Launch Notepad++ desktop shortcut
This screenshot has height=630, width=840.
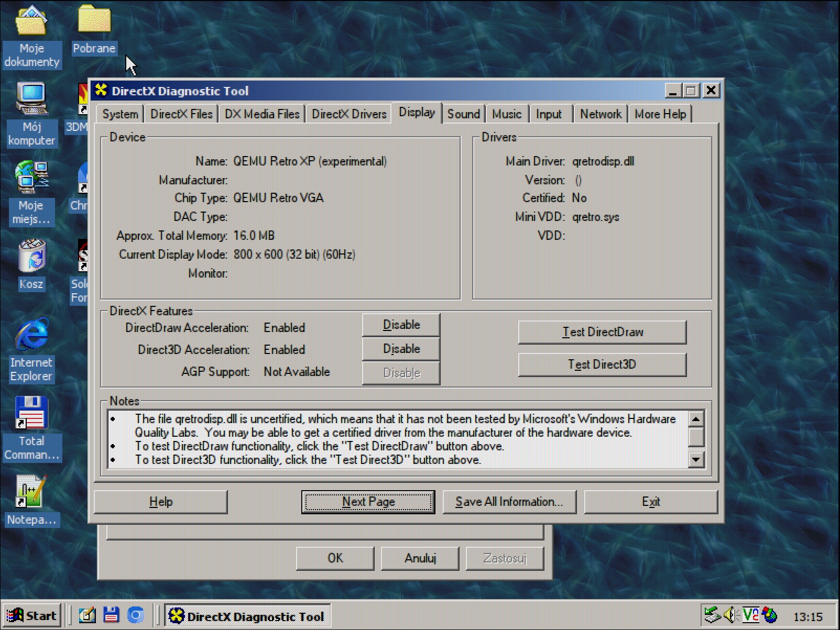pyautogui.click(x=31, y=500)
